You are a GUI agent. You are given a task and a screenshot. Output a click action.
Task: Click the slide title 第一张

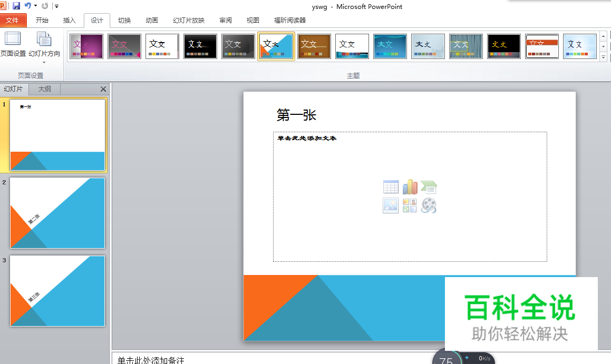[296, 115]
